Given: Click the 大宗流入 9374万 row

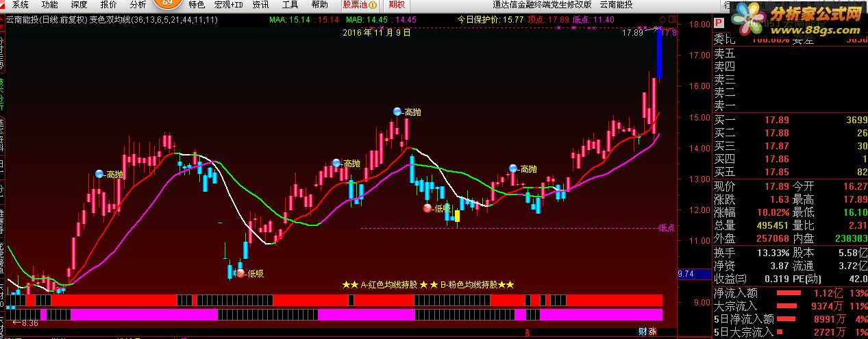Looking at the screenshot, I should coord(791,306).
